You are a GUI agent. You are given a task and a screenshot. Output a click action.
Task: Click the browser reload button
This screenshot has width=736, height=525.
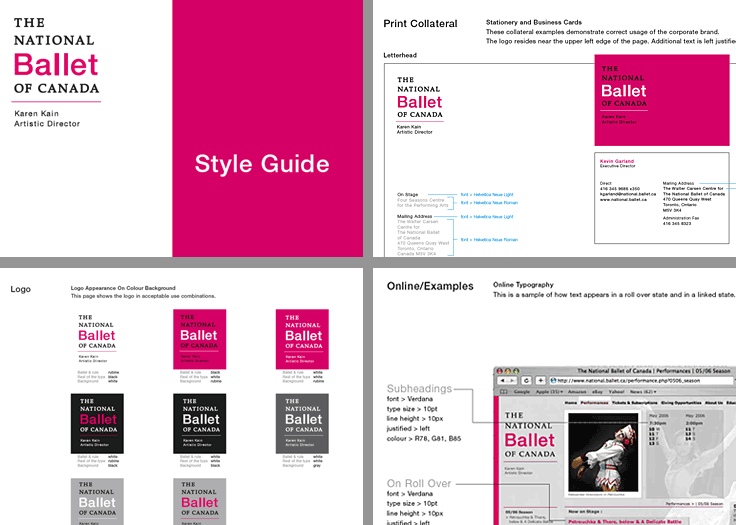[527, 380]
